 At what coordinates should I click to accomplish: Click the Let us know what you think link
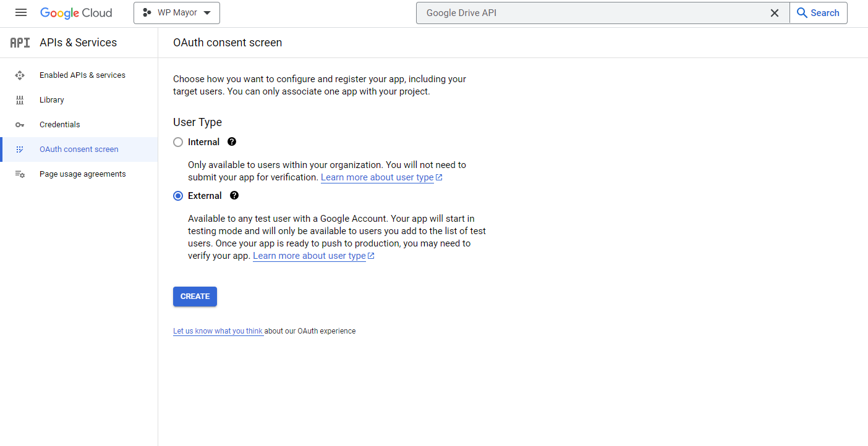point(218,331)
